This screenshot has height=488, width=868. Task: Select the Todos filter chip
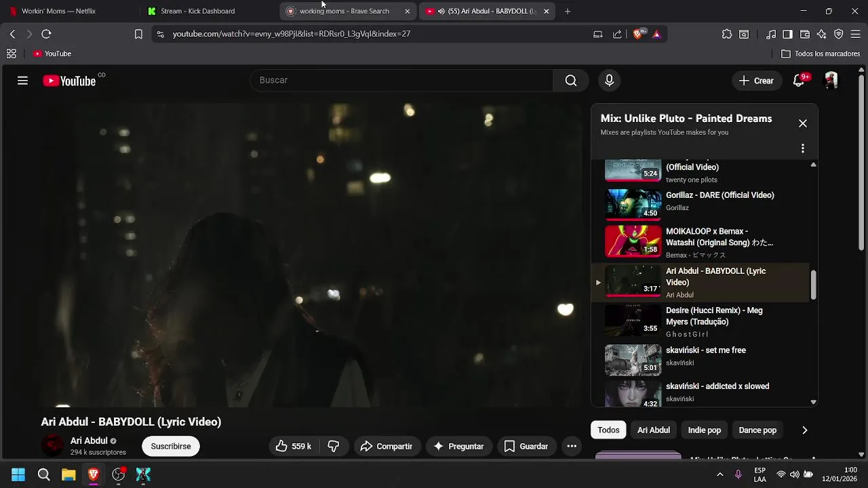tap(608, 430)
